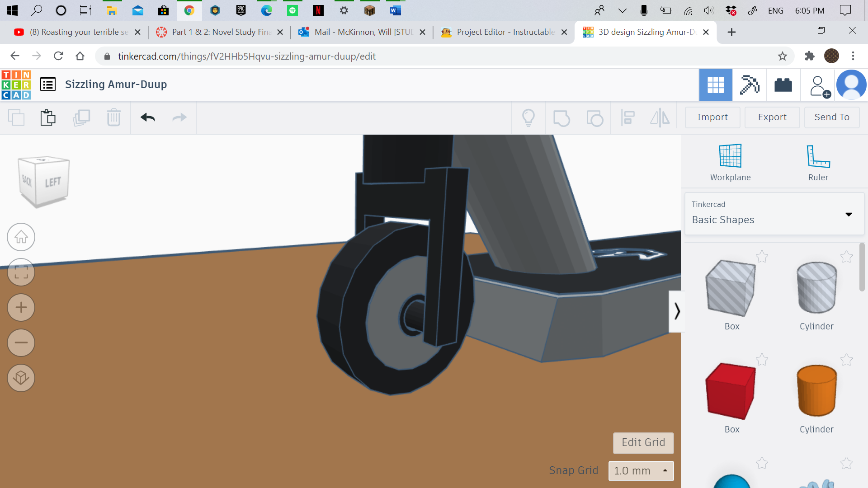This screenshot has height=488, width=868.
Task: Select the striped hole Cylinder shape
Action: click(816, 288)
